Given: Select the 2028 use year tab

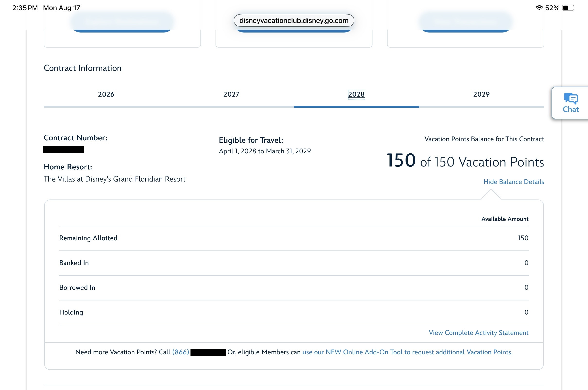Looking at the screenshot, I should pyautogui.click(x=356, y=94).
